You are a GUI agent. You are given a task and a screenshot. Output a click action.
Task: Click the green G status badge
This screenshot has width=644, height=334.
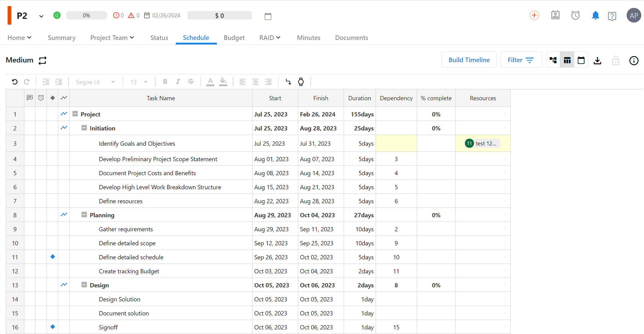[x=57, y=15]
